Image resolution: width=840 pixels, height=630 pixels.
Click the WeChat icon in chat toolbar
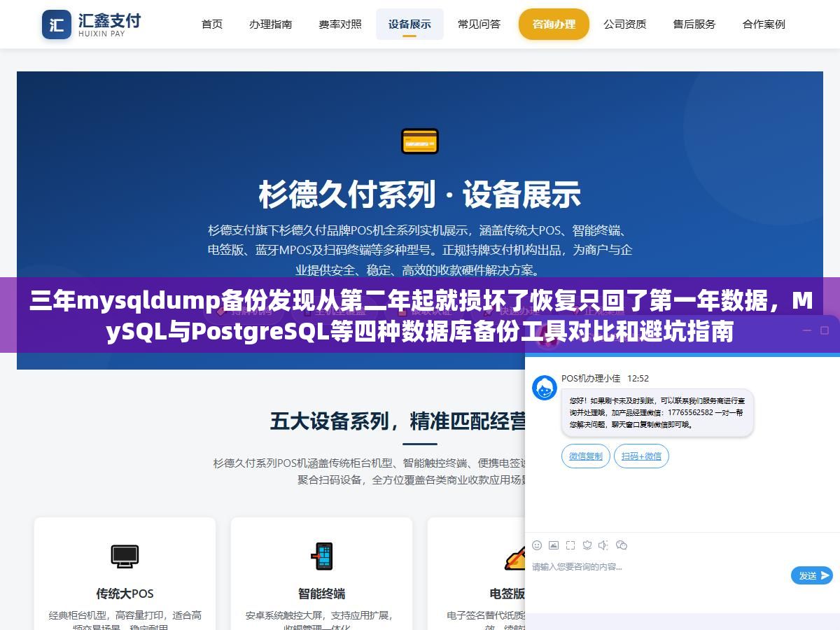[622, 545]
